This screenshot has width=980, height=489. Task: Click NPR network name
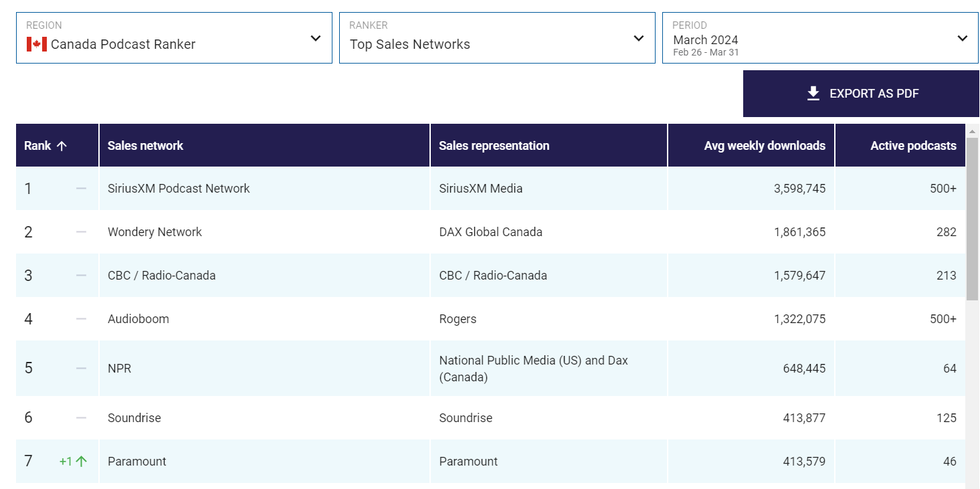pos(119,369)
